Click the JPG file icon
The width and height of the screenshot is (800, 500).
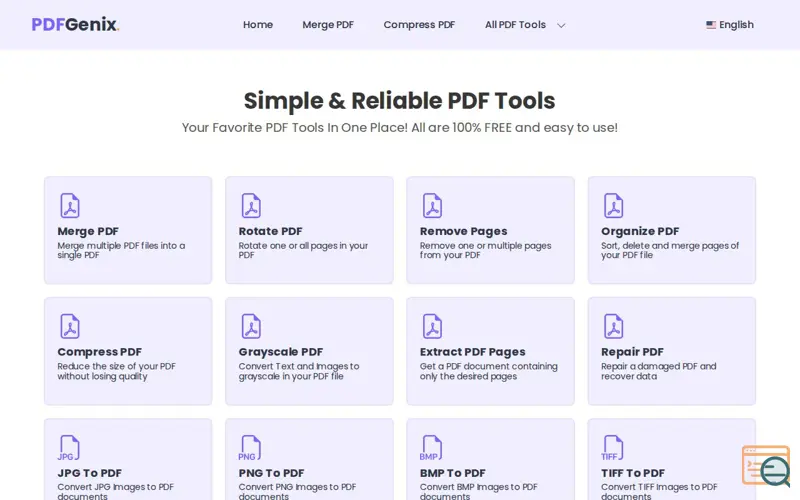coord(69,447)
